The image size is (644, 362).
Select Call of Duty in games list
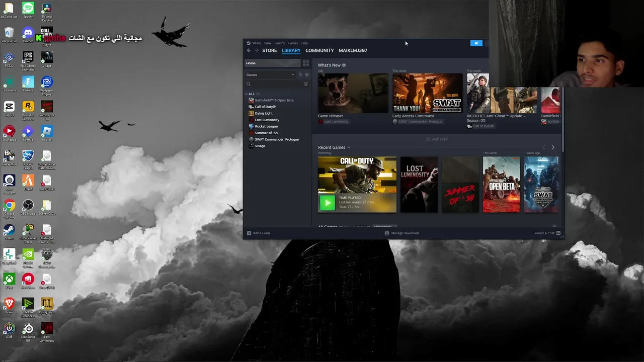click(265, 107)
